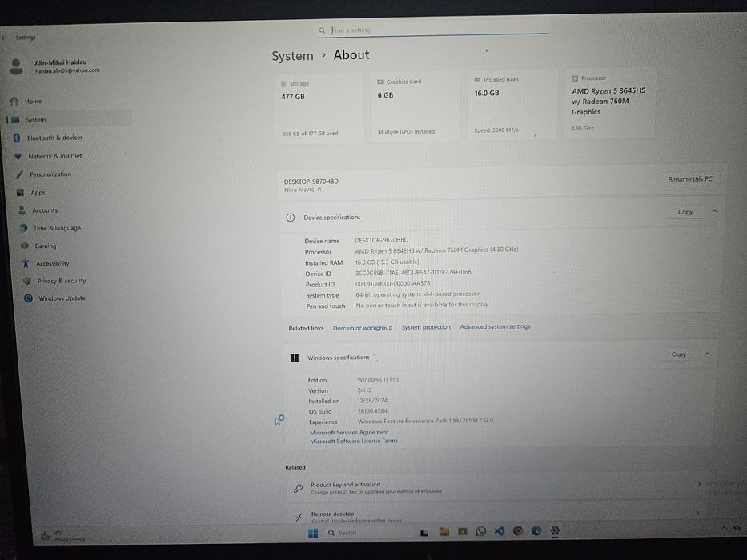Click Rename this PC button

pyautogui.click(x=690, y=179)
